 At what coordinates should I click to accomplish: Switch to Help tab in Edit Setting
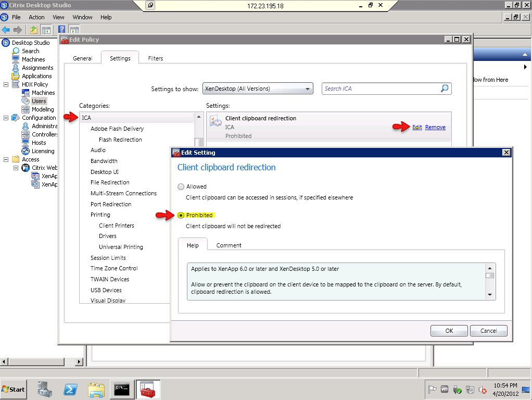(x=193, y=245)
